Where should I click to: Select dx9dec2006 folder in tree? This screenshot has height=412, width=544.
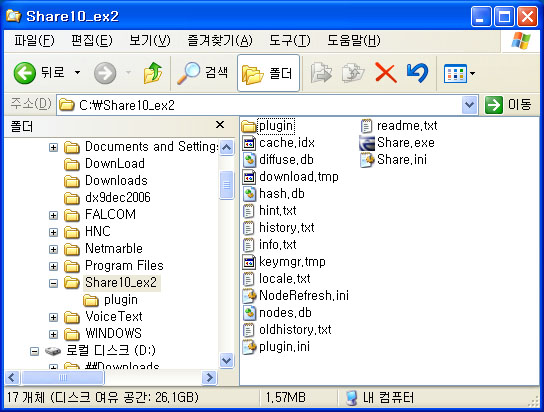pyautogui.click(x=108, y=198)
